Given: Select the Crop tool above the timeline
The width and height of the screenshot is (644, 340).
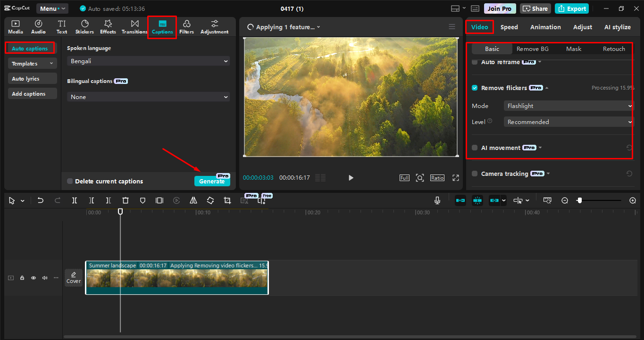Looking at the screenshot, I should [x=227, y=200].
